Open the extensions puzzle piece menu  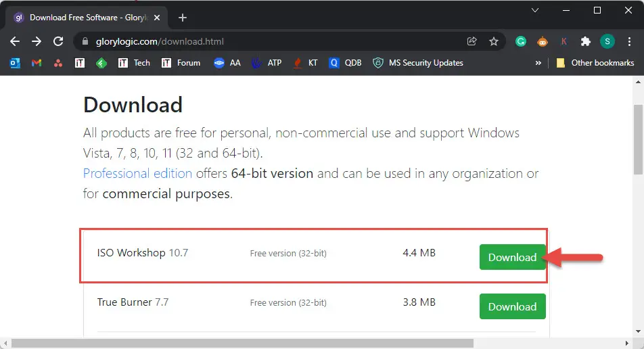[x=586, y=41]
